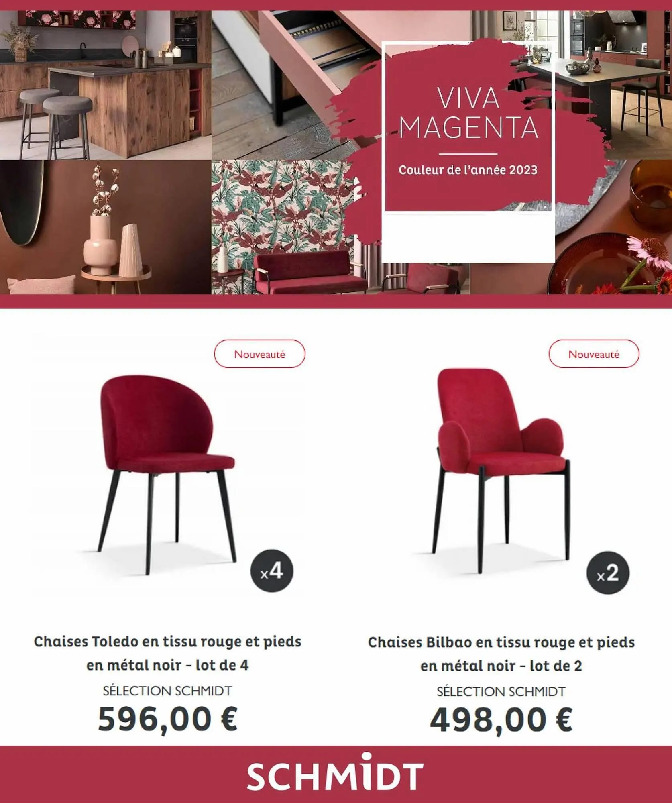Viewport: 672px width, 803px height.
Task: Select the Nouveauté badge above Bilbao chair
Action: click(594, 354)
